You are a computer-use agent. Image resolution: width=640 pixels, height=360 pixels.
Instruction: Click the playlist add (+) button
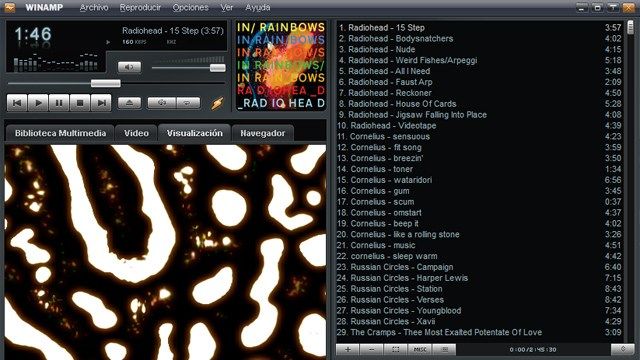click(x=348, y=349)
